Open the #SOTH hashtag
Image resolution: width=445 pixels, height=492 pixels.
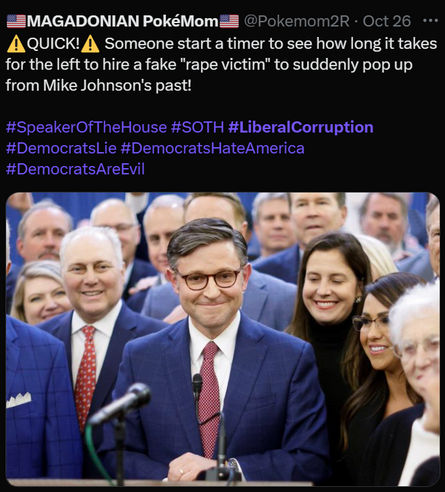197,127
